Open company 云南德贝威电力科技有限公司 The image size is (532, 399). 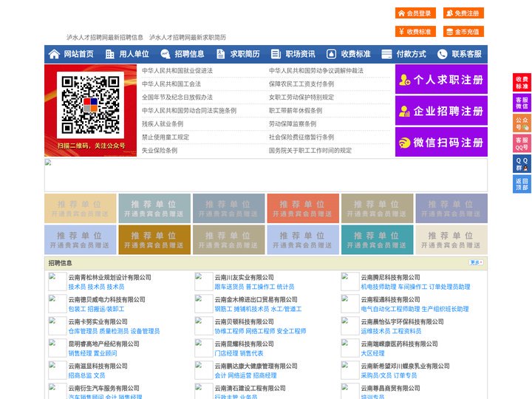106,299
